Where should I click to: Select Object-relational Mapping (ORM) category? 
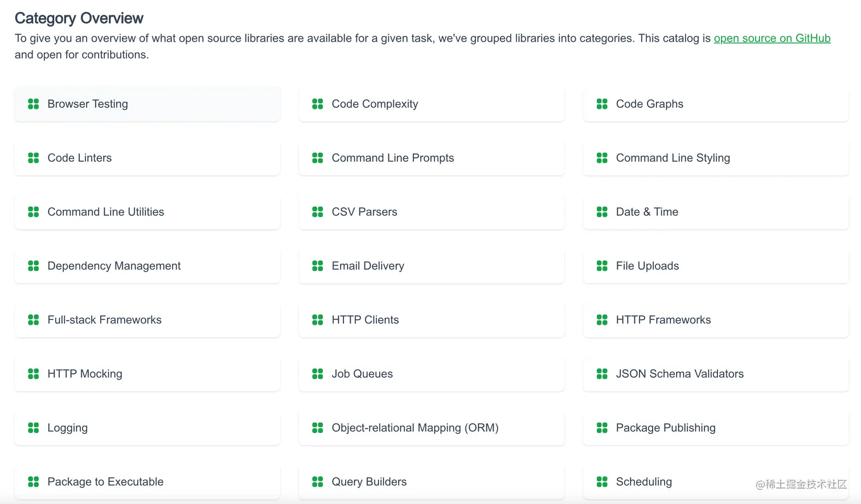pos(415,428)
